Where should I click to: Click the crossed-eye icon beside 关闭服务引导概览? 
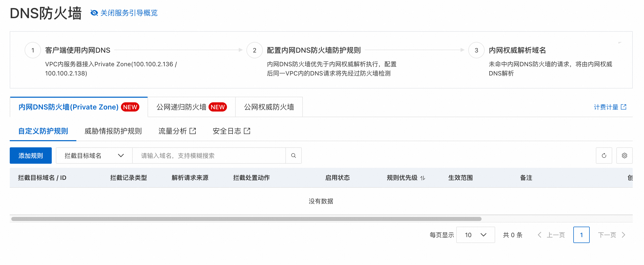click(94, 13)
